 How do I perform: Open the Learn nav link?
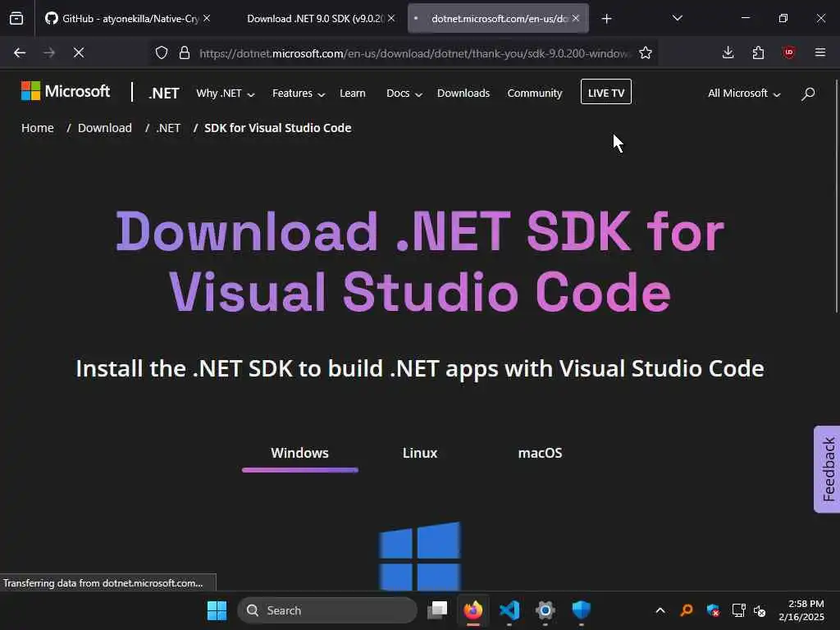click(353, 94)
